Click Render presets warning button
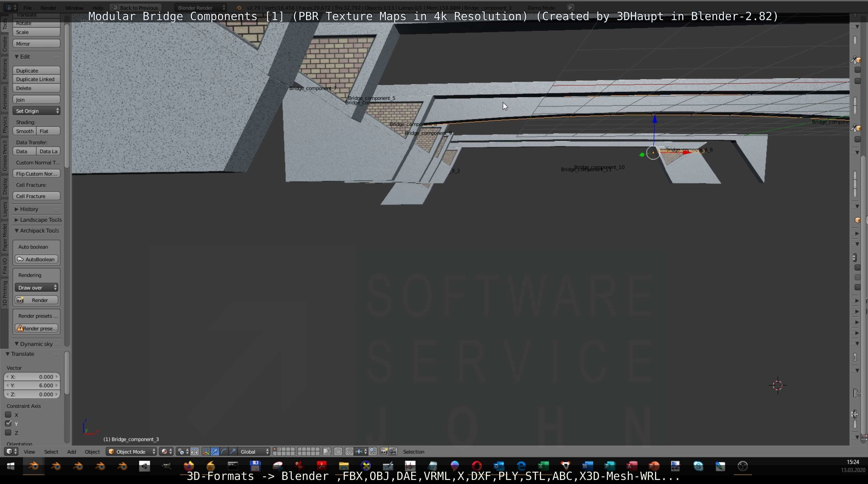Viewport: 868px width, 484px height. coord(36,328)
